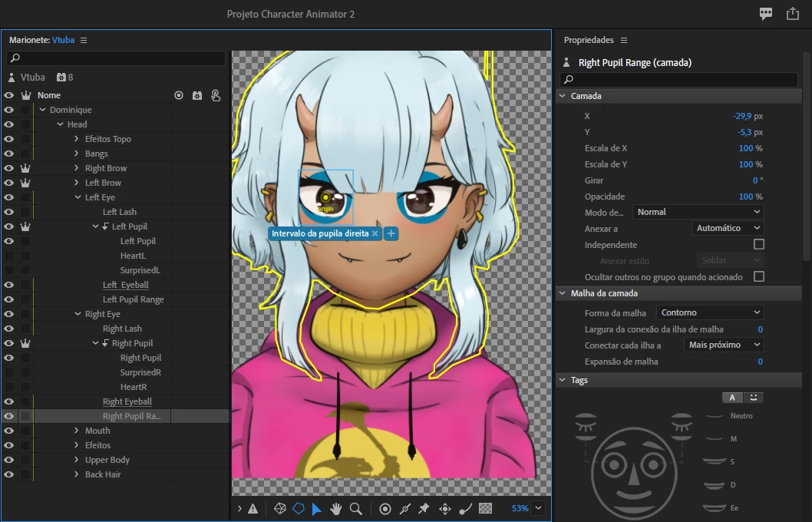The image size is (812, 522).
Task: Toggle crown on Right Pupil group
Action: click(25, 343)
